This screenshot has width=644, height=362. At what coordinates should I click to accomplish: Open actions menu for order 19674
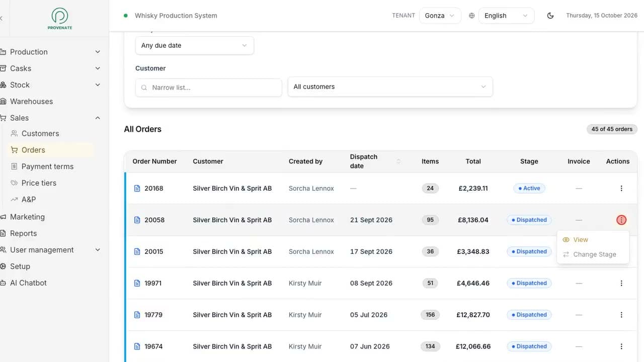click(x=621, y=347)
